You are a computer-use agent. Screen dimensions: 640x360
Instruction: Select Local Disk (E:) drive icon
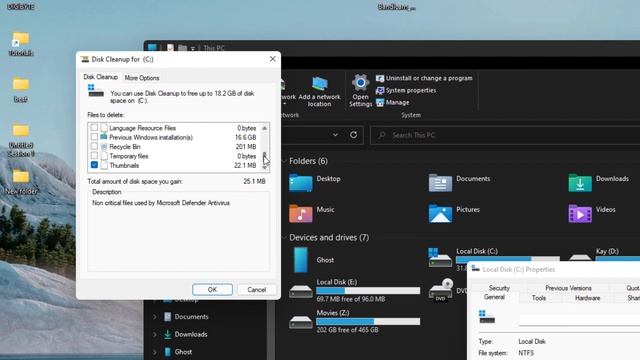pos(301,291)
